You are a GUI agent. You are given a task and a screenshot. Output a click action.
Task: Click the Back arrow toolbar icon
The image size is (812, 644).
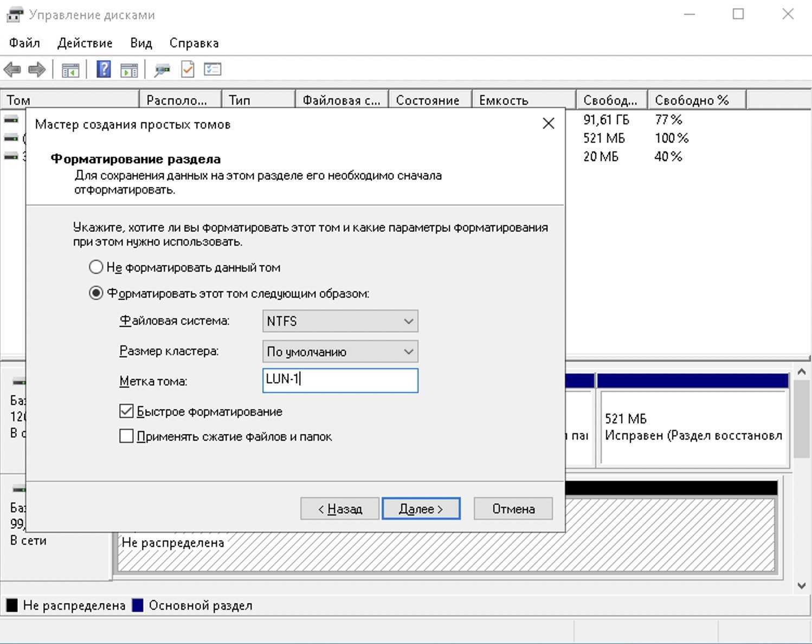[12, 69]
